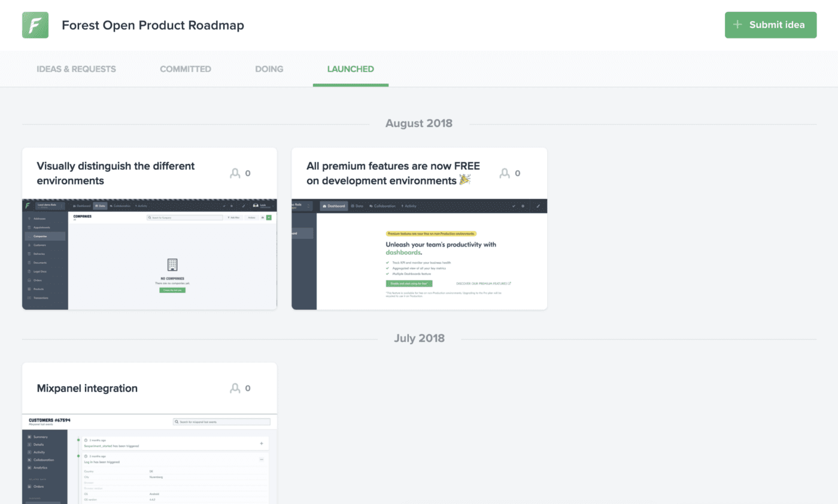Select the Doing tab
The image size is (838, 504).
pos(269,69)
